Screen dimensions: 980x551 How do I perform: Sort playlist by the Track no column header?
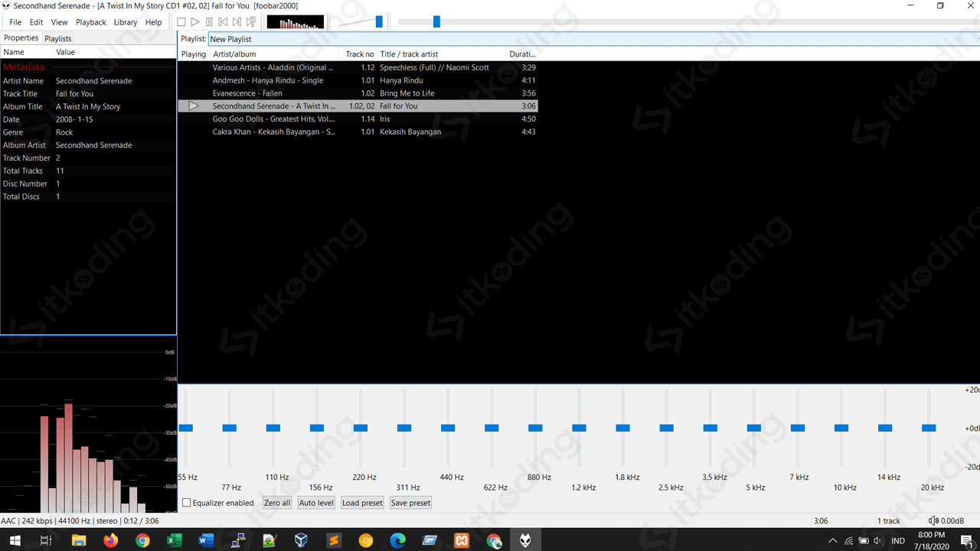pyautogui.click(x=358, y=54)
